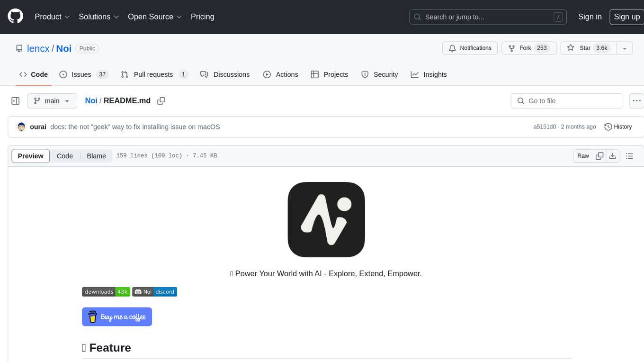Select the Code view toggle
This screenshot has width=644, height=362.
click(x=65, y=156)
